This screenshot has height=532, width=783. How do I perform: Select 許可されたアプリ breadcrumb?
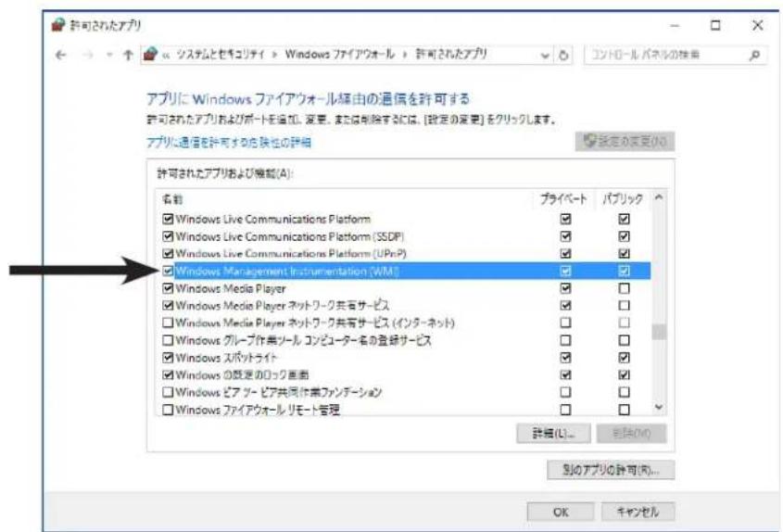pyautogui.click(x=451, y=54)
